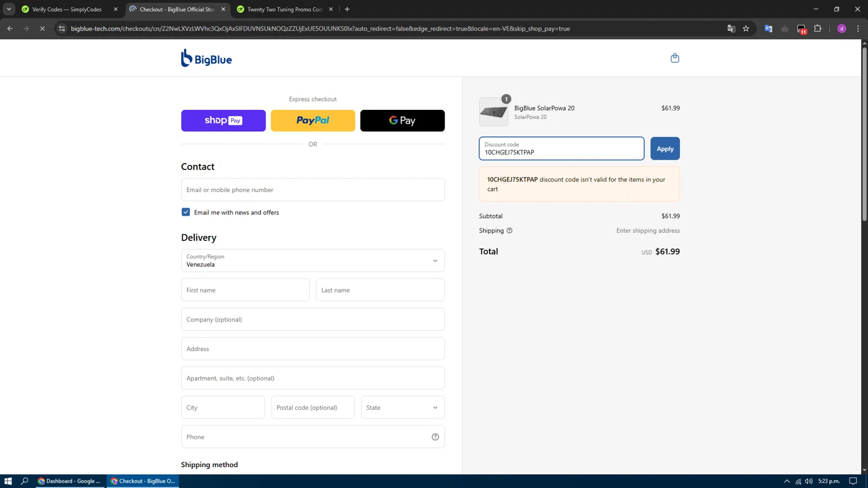This screenshot has height=488, width=868.
Task: Open Windows notification center
Action: (853, 481)
